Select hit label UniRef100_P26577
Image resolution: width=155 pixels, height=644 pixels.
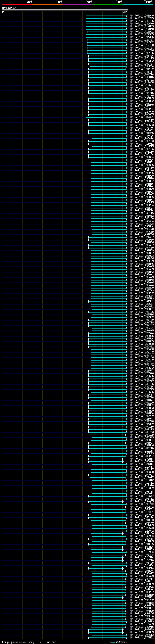pos(142,371)
